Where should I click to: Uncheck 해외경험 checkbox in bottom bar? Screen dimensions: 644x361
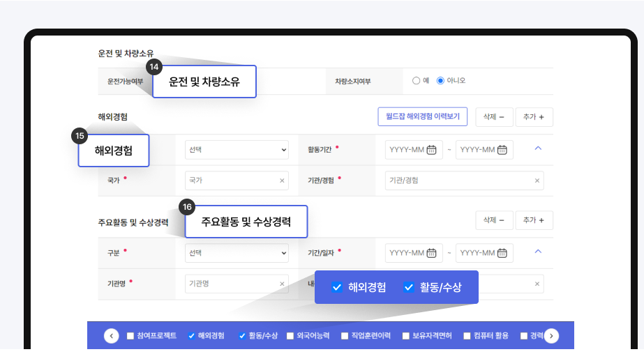191,336
